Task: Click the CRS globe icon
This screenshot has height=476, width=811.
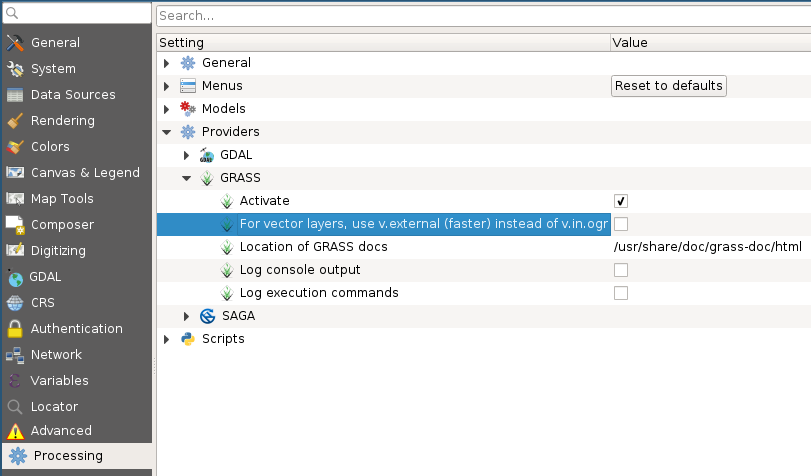Action: pos(15,303)
